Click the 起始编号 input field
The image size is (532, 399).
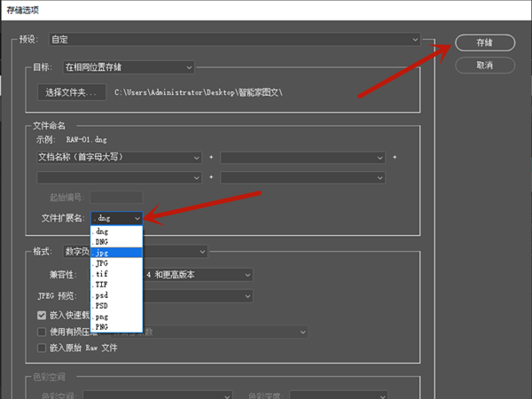point(116,197)
